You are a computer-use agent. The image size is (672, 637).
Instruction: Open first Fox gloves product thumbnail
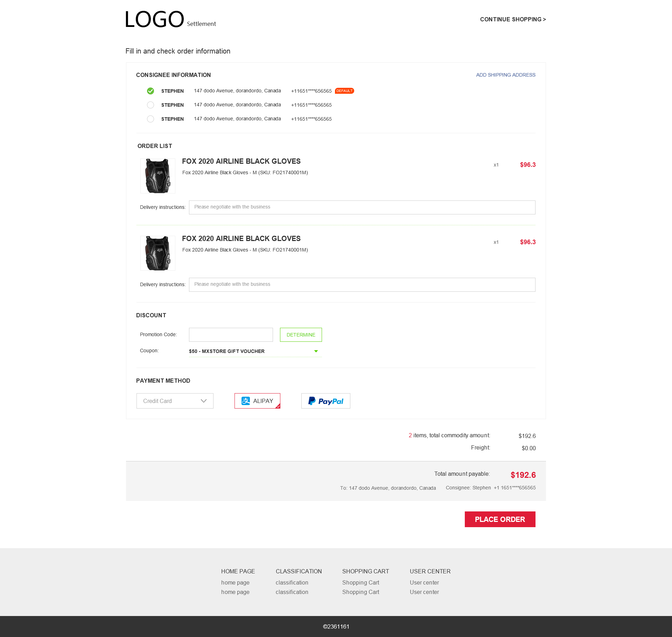click(158, 176)
